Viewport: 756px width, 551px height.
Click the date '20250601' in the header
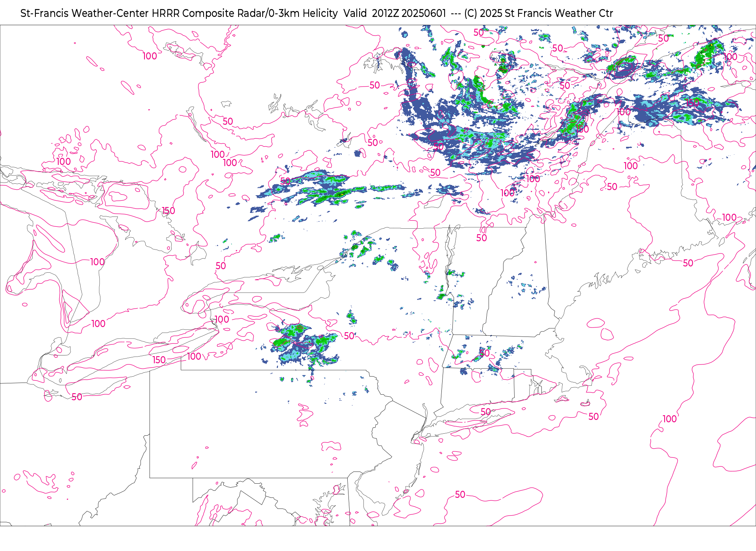click(424, 13)
